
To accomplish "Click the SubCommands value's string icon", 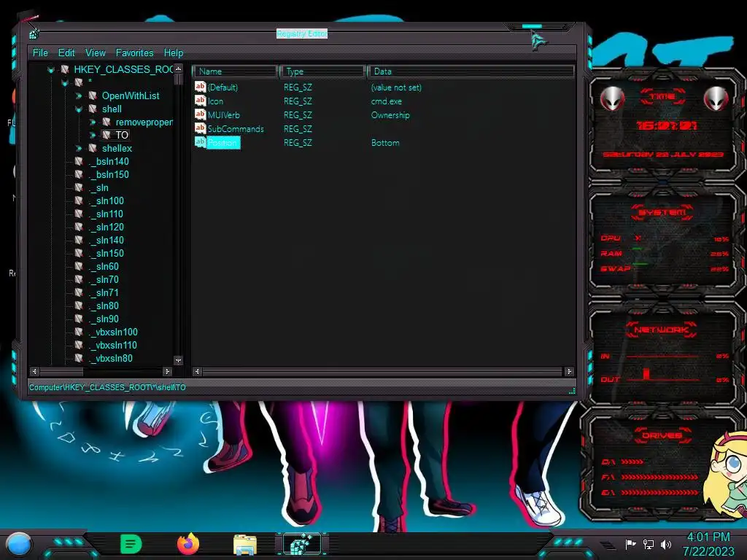I will point(200,128).
